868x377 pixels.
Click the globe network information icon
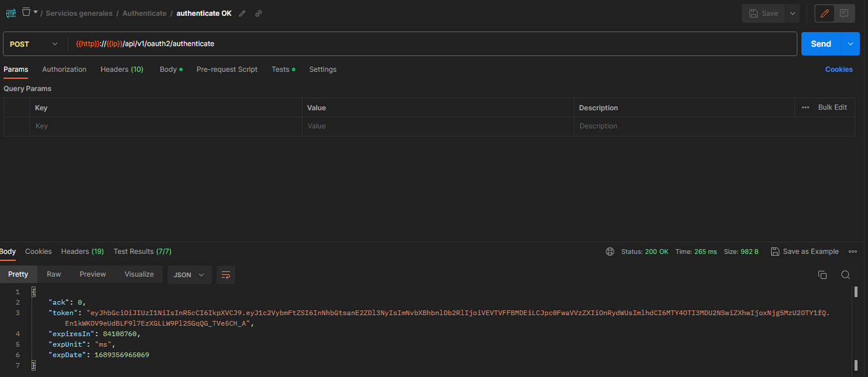coord(610,252)
